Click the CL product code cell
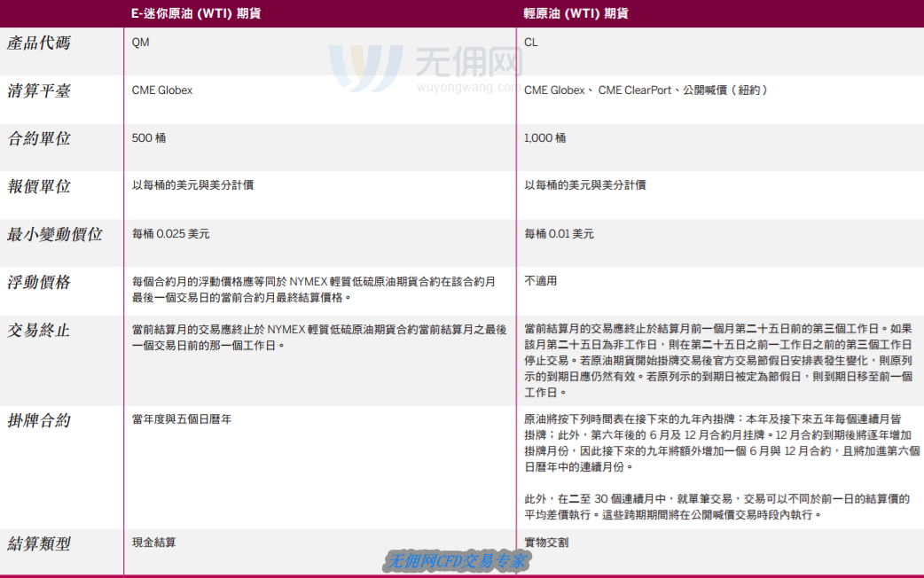 click(531, 43)
